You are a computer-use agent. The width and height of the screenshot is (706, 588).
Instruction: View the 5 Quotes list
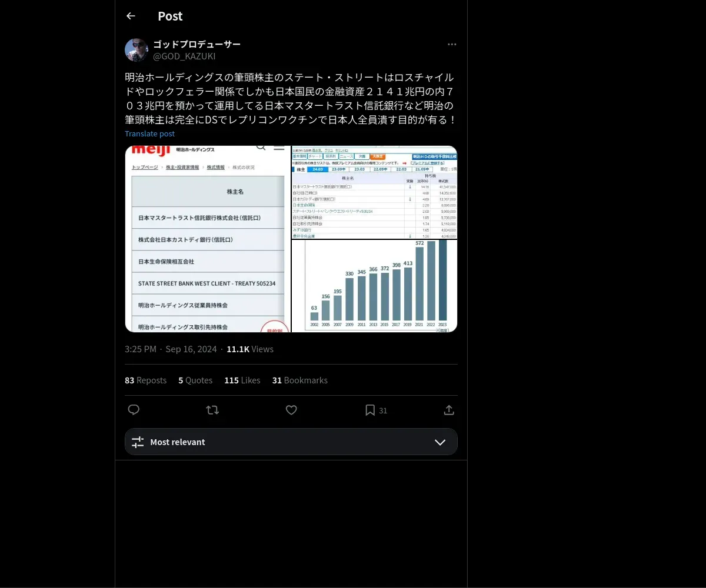click(195, 380)
